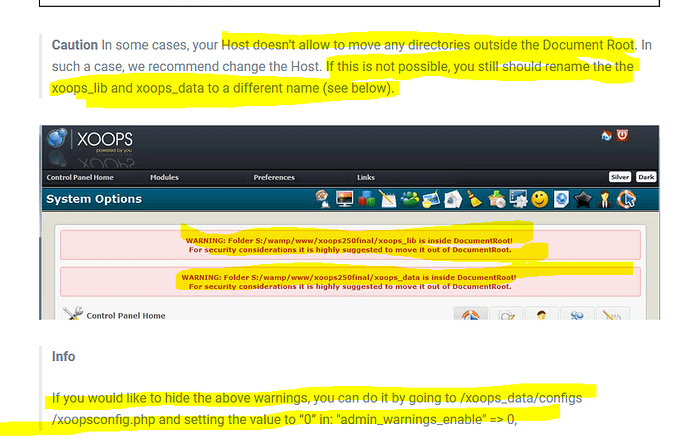Open the Control Panel Home menu

(x=80, y=177)
